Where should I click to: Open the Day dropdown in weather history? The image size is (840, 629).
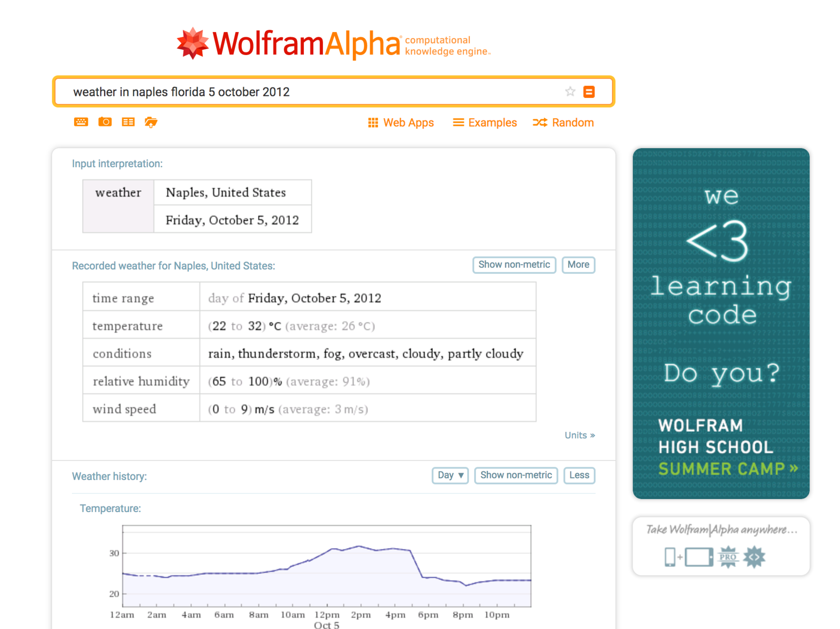[450, 475]
